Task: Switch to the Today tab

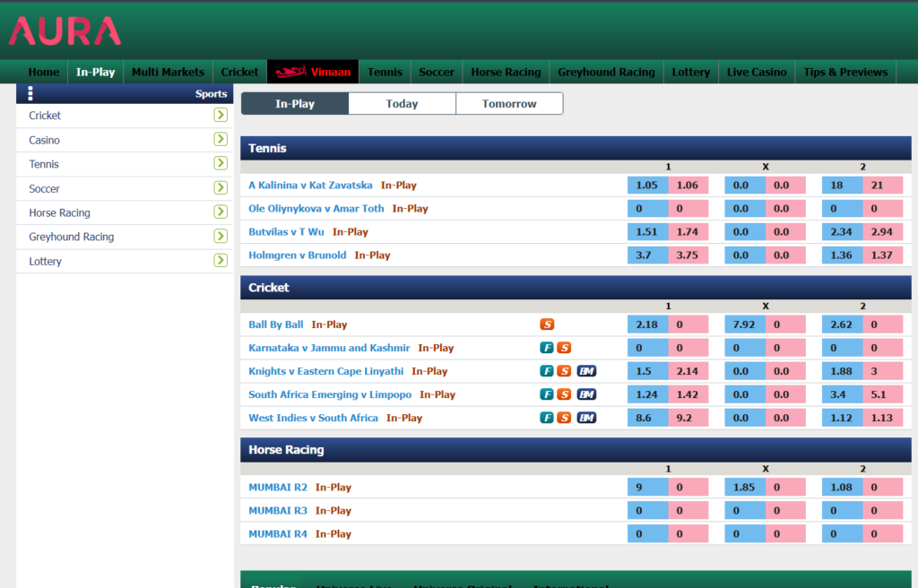Action: [x=402, y=104]
